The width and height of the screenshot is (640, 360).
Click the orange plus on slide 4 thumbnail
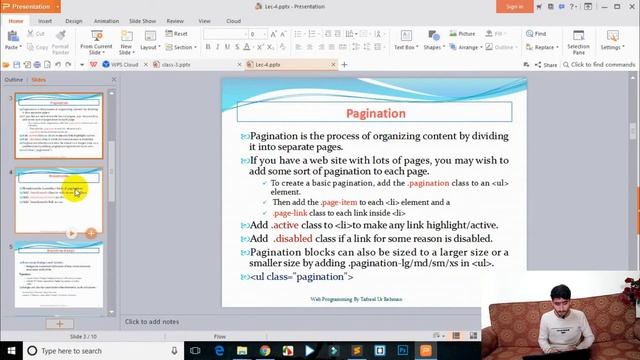click(x=91, y=233)
